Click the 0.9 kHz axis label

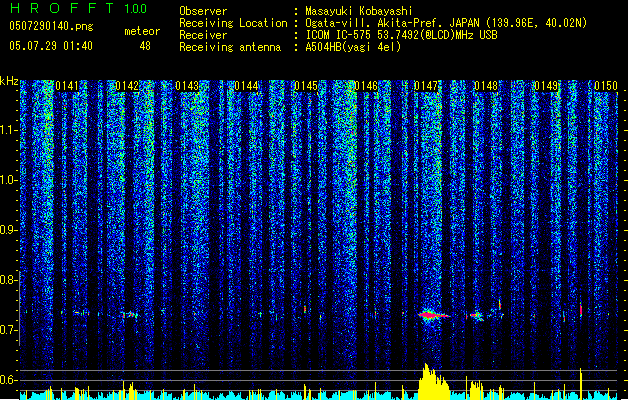click(x=8, y=230)
